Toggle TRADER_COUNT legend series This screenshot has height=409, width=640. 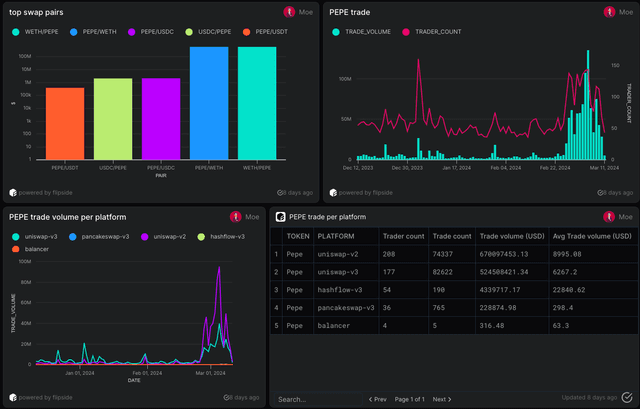click(x=432, y=32)
